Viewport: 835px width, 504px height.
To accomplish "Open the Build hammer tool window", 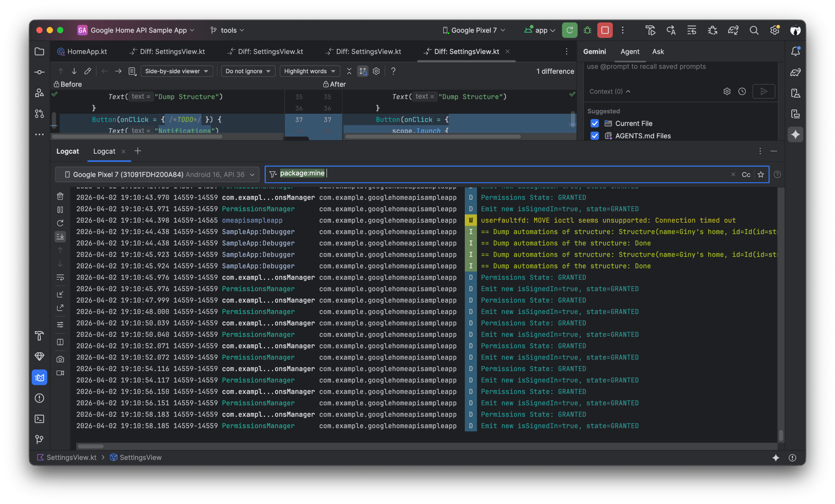I will click(x=40, y=336).
